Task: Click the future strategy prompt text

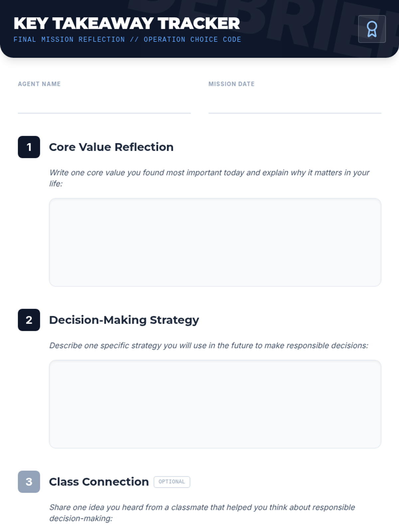Action: tap(208, 345)
